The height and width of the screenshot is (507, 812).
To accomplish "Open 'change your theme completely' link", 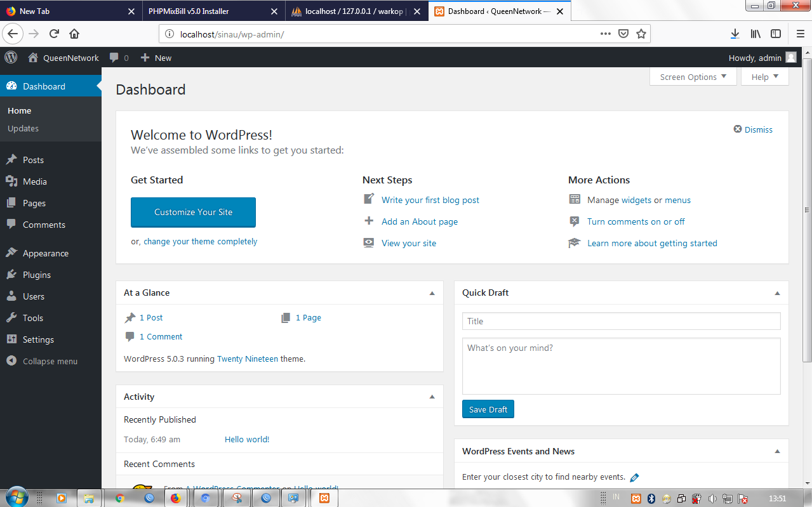I will (x=201, y=241).
